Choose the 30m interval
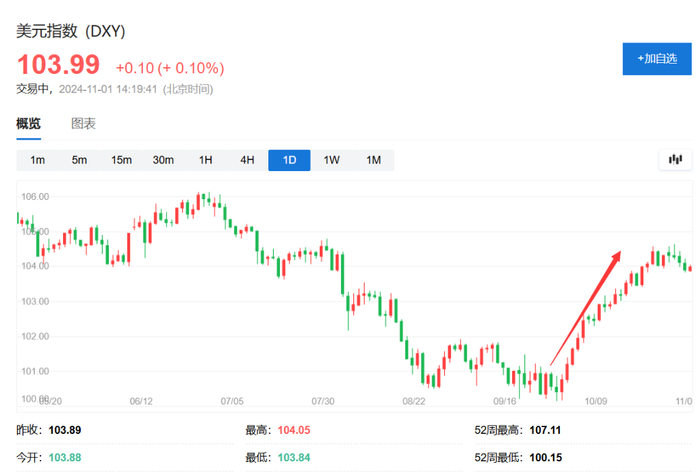The image size is (700, 475). [x=163, y=160]
